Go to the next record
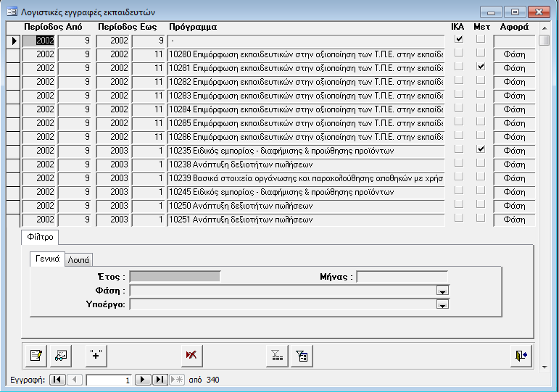 (x=144, y=380)
